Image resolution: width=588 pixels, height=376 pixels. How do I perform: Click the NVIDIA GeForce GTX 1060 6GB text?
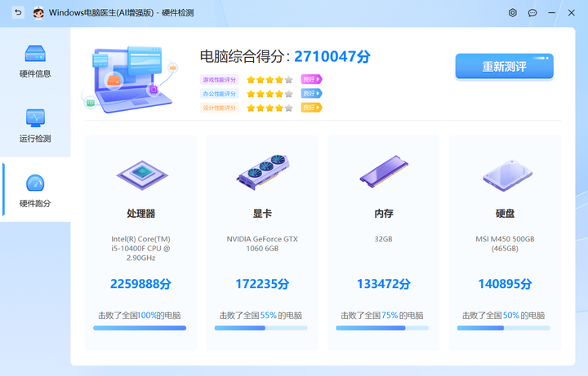(x=262, y=243)
